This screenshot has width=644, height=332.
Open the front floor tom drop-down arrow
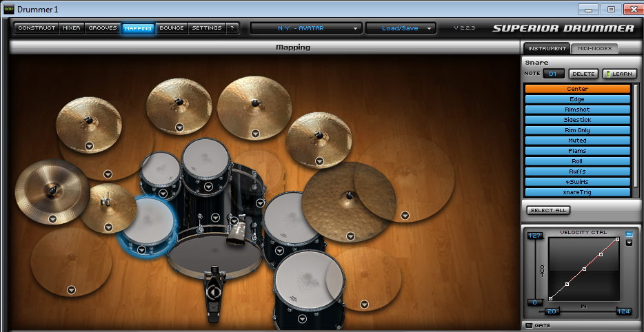click(x=303, y=319)
